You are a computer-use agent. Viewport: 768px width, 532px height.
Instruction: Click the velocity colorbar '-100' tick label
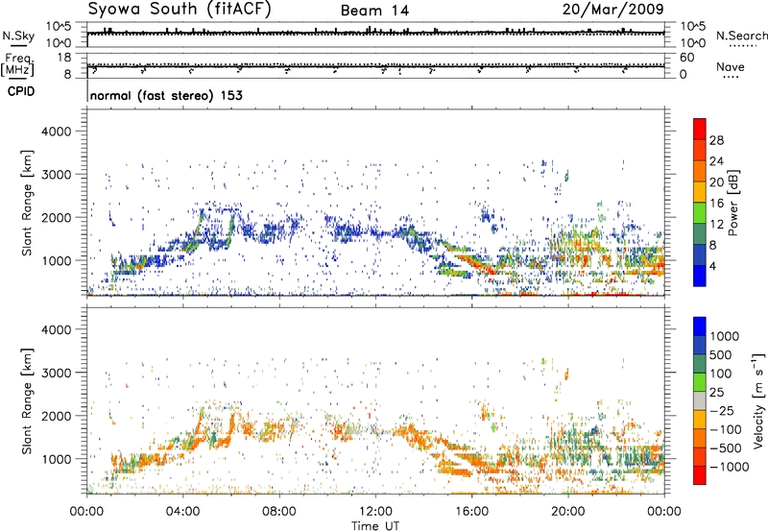(726, 429)
